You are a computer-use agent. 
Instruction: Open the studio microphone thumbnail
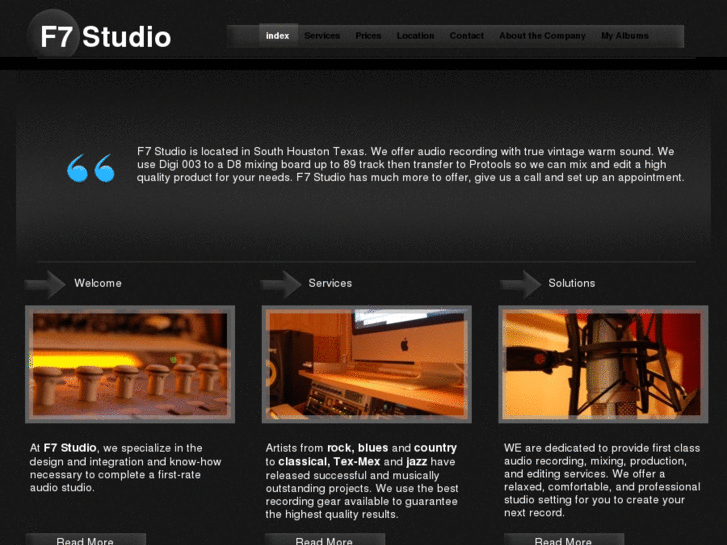(603, 364)
